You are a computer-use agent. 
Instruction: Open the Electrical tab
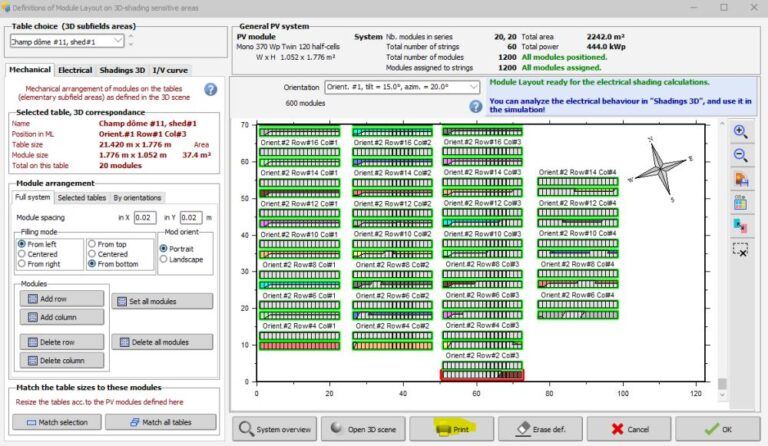(x=75, y=70)
